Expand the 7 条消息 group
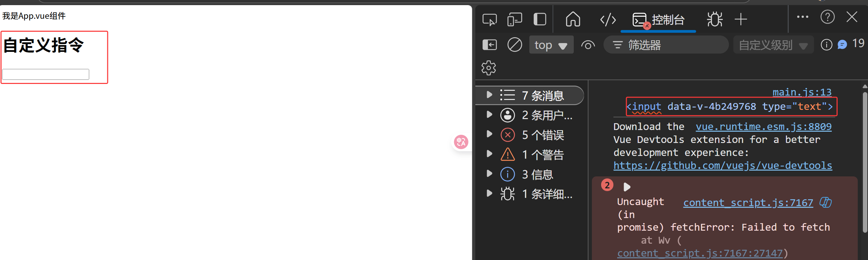 489,95
